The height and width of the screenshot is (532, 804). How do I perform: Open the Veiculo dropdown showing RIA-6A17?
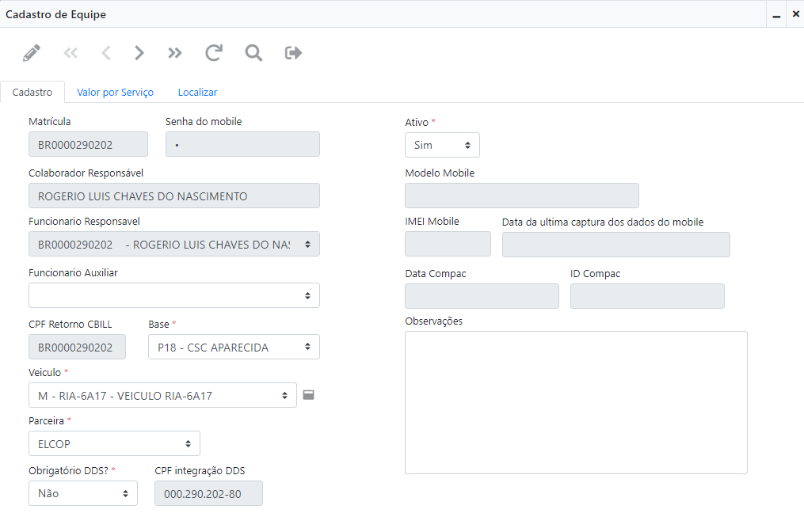(162, 395)
